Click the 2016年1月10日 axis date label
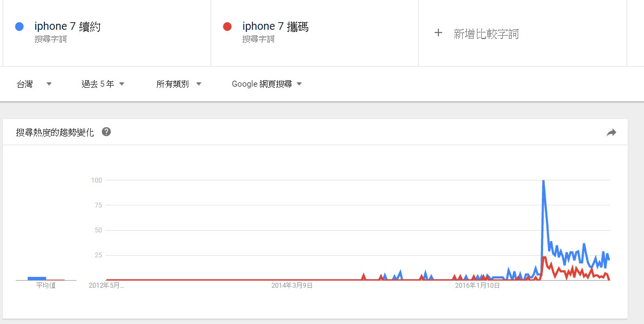 click(477, 286)
